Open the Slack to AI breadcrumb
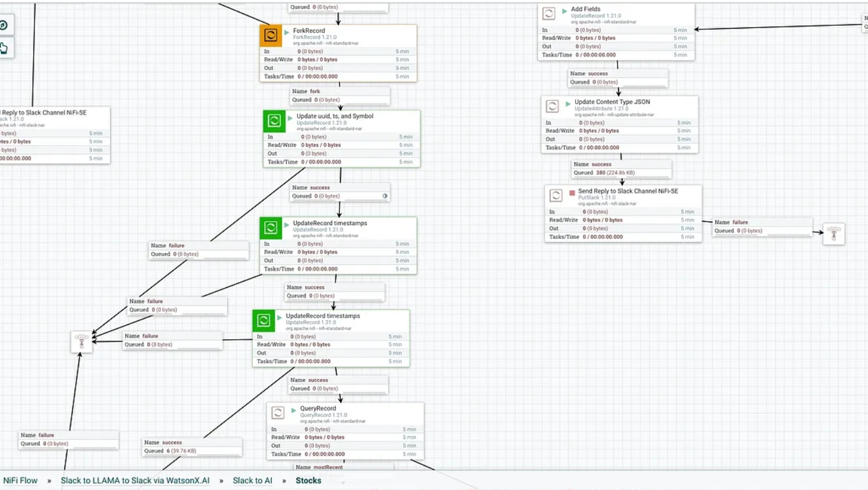This screenshot has width=868, height=490. (x=252, y=481)
